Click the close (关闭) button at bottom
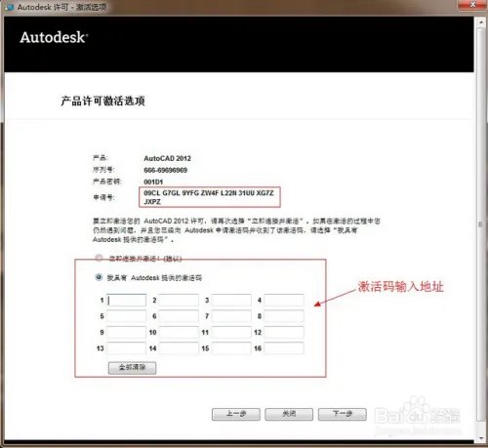The width and height of the screenshot is (488, 448). pos(289,414)
